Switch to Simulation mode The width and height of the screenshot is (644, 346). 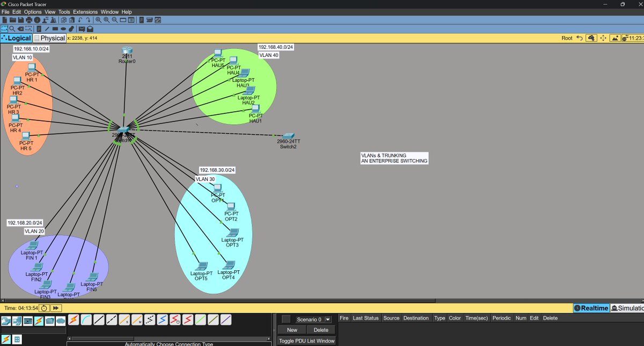(x=627, y=308)
